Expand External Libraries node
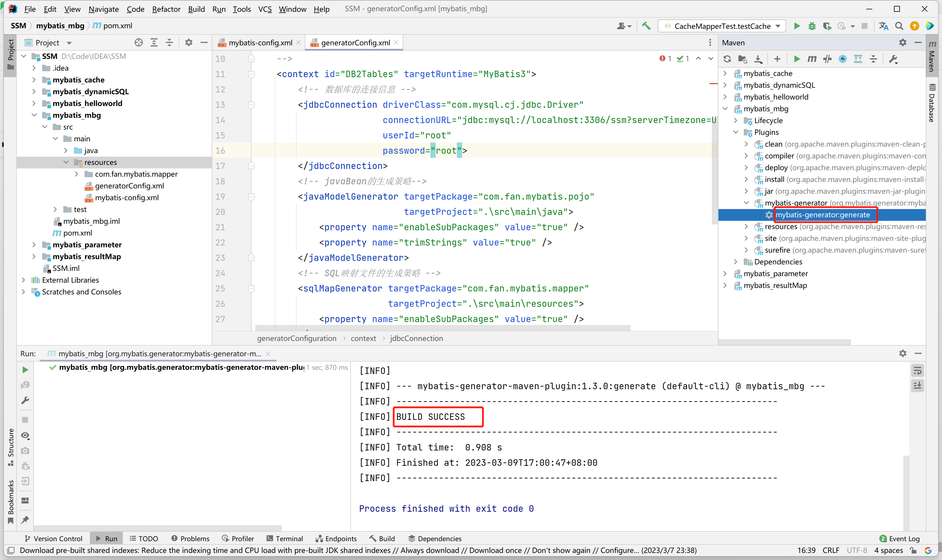This screenshot has height=560, width=942. point(24,280)
